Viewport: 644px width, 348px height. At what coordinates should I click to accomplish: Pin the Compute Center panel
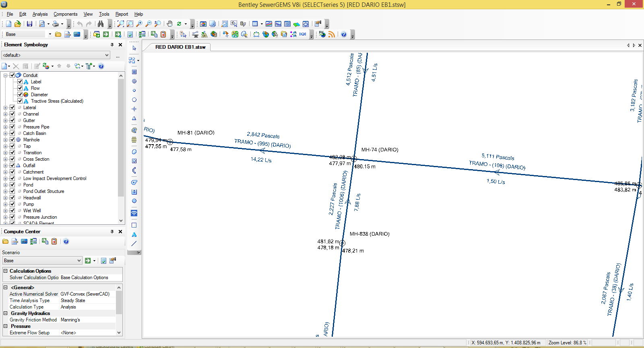112,232
